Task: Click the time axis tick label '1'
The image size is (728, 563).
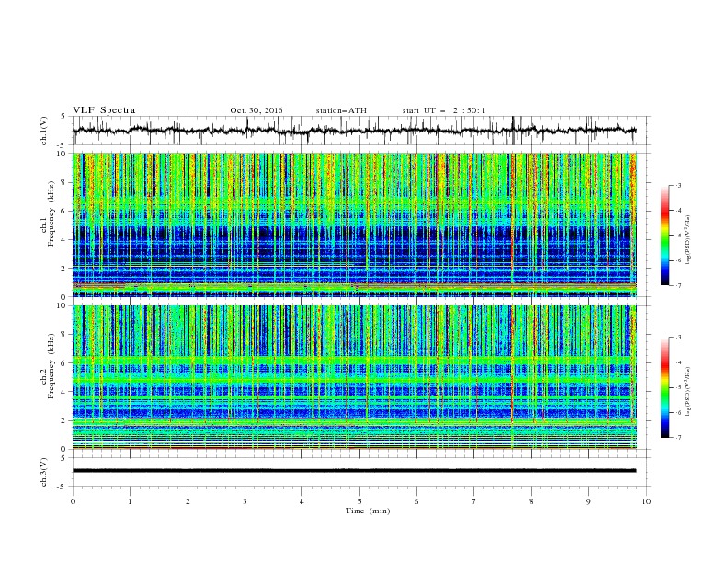Action: [x=130, y=501]
